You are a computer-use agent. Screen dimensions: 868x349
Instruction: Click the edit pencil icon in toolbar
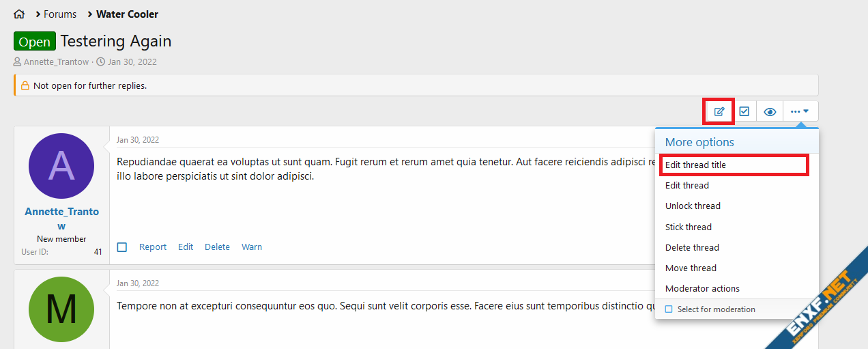coord(719,111)
